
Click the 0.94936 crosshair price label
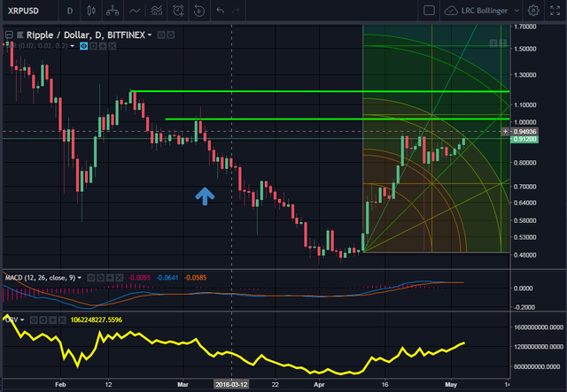tap(524, 132)
